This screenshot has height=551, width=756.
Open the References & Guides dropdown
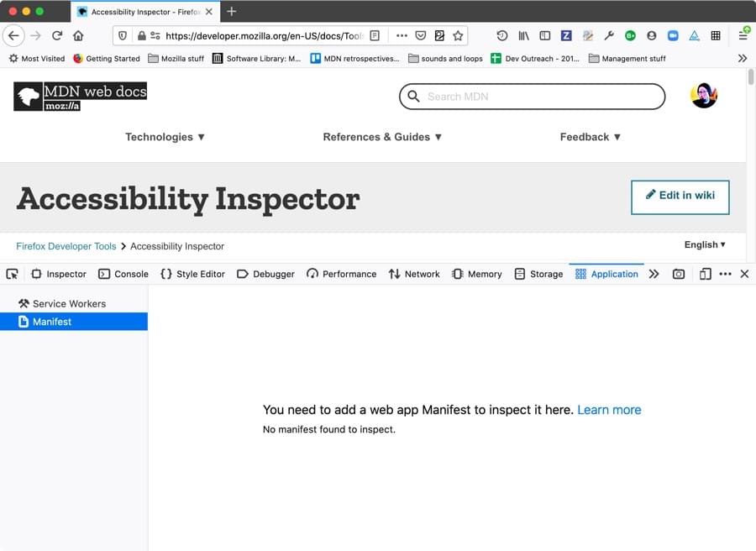click(x=382, y=137)
